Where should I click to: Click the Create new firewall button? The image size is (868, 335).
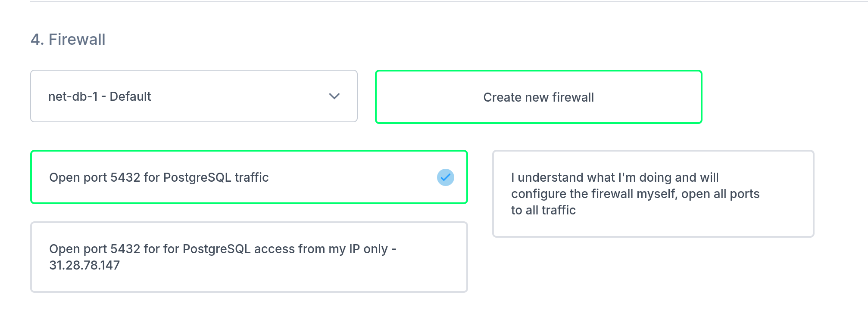(539, 97)
